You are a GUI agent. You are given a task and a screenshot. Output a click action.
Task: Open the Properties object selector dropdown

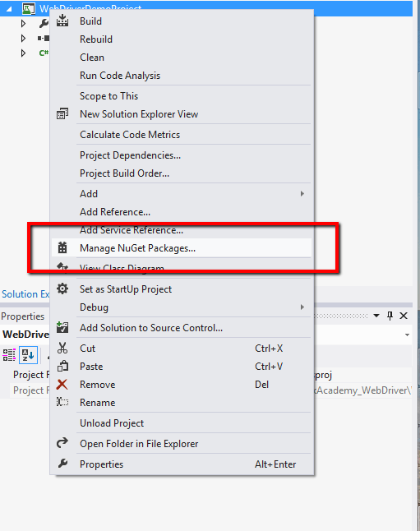[x=407, y=335]
